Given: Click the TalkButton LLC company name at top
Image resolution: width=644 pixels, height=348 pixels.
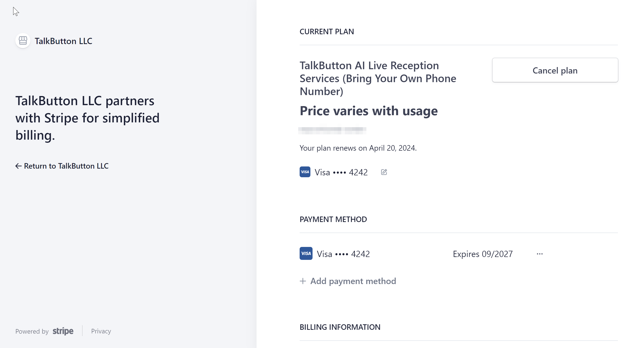Looking at the screenshot, I should click(63, 41).
